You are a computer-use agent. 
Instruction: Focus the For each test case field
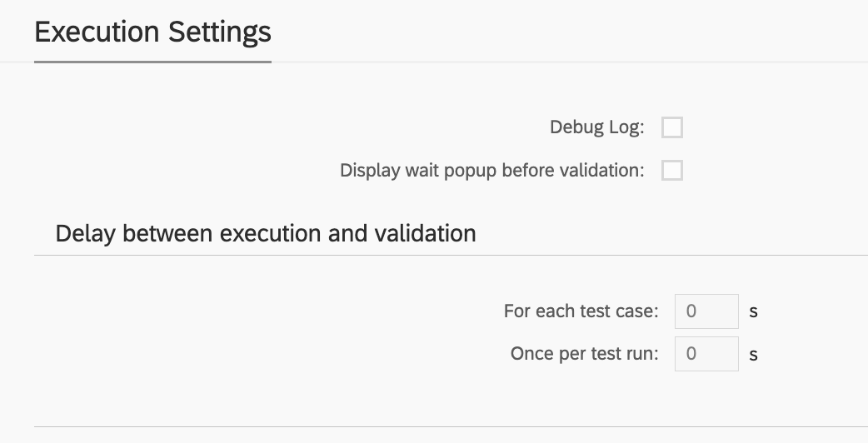pyautogui.click(x=706, y=311)
